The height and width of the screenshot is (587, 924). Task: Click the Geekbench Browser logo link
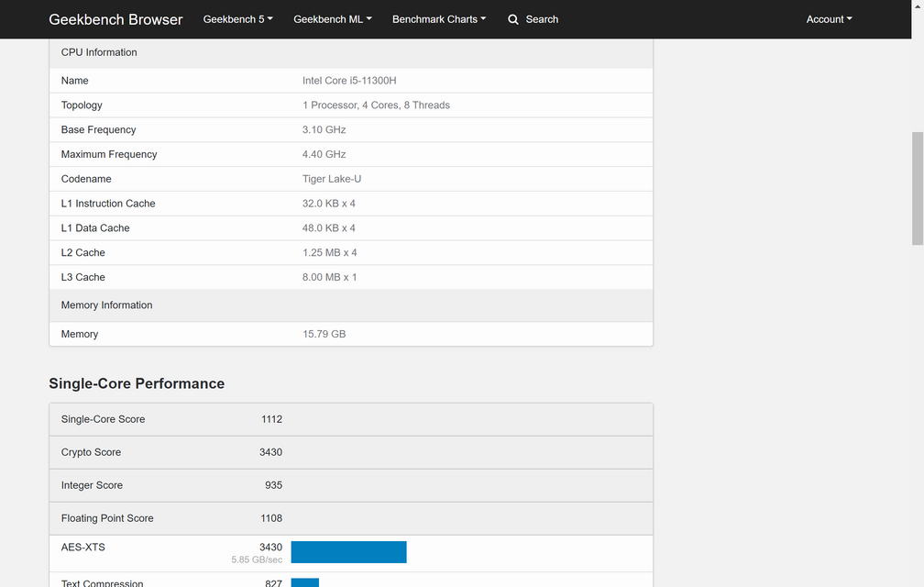[x=115, y=19]
